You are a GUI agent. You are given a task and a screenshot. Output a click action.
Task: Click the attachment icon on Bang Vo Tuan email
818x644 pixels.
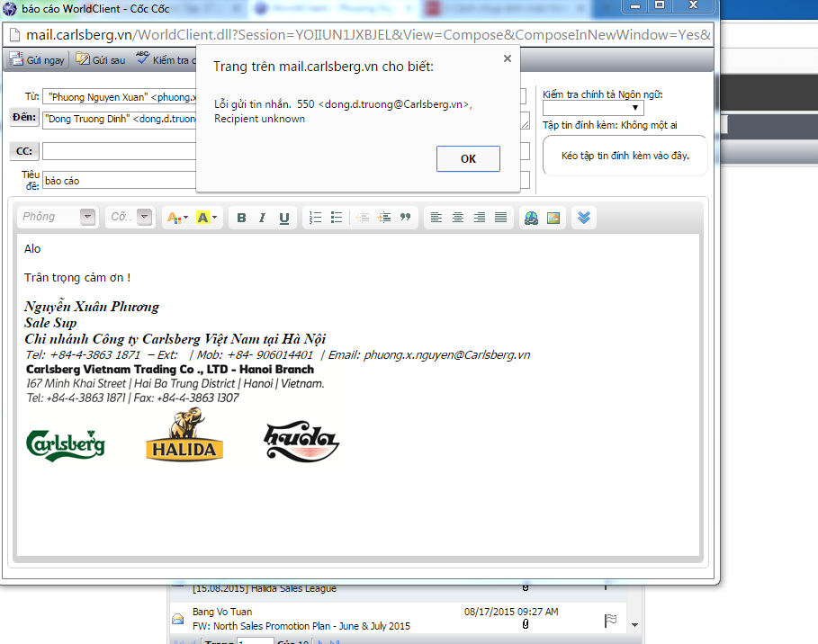click(526, 623)
